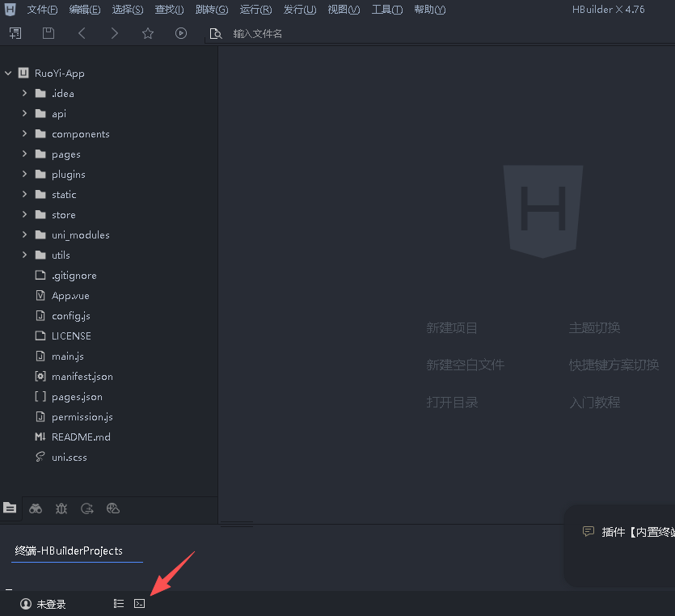Expand the uni_modules folder
Image resolution: width=675 pixels, height=616 pixels.
(25, 235)
